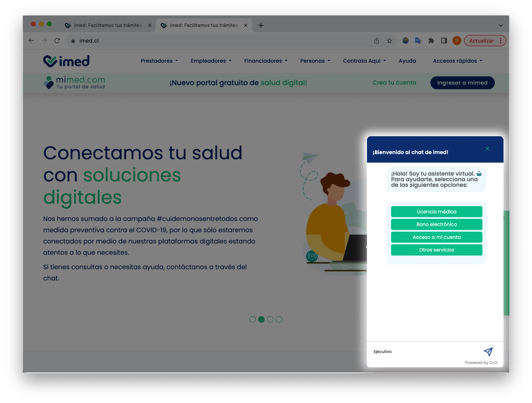Click the Crea tu cuenta link
532x403 pixels.
click(394, 83)
